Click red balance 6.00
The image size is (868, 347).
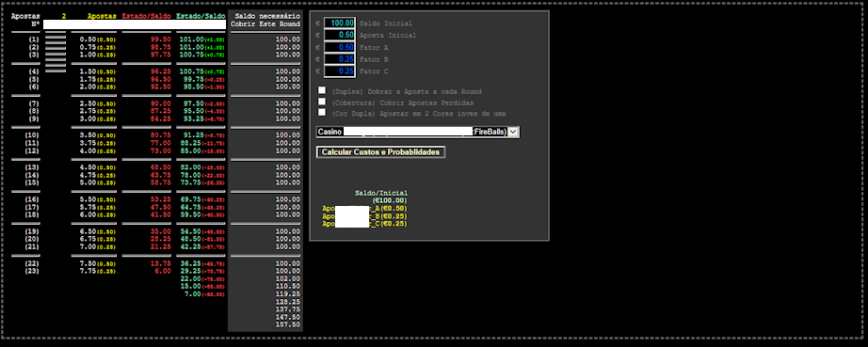(x=163, y=272)
